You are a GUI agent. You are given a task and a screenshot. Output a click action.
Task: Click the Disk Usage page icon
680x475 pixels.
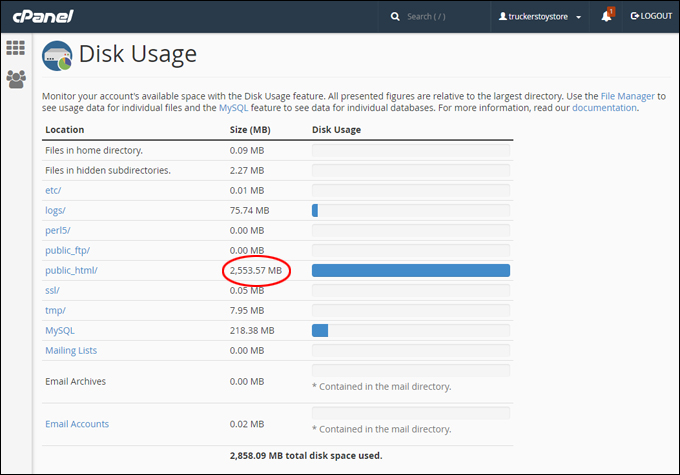point(57,56)
